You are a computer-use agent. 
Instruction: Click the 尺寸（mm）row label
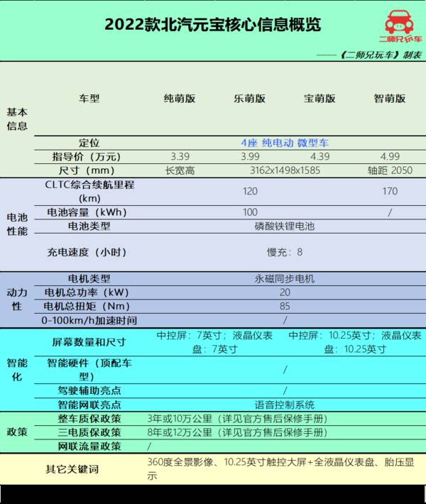[x=87, y=170]
